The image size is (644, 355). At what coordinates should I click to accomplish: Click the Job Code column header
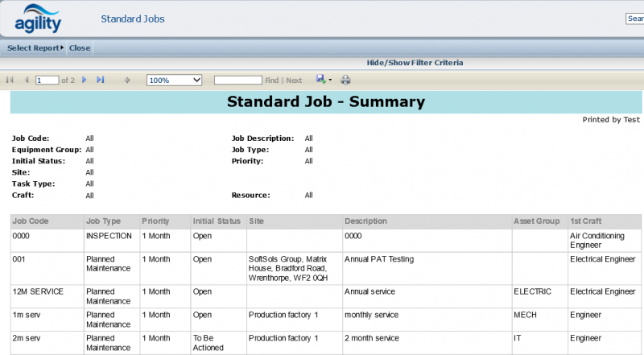click(31, 221)
